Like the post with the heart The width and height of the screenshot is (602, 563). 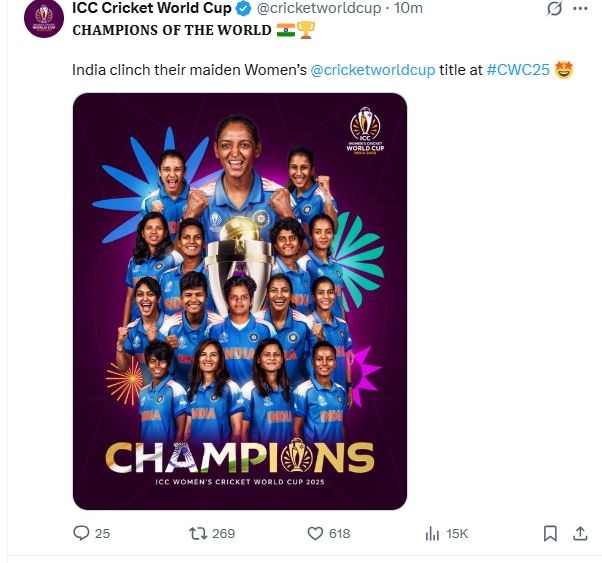(314, 533)
